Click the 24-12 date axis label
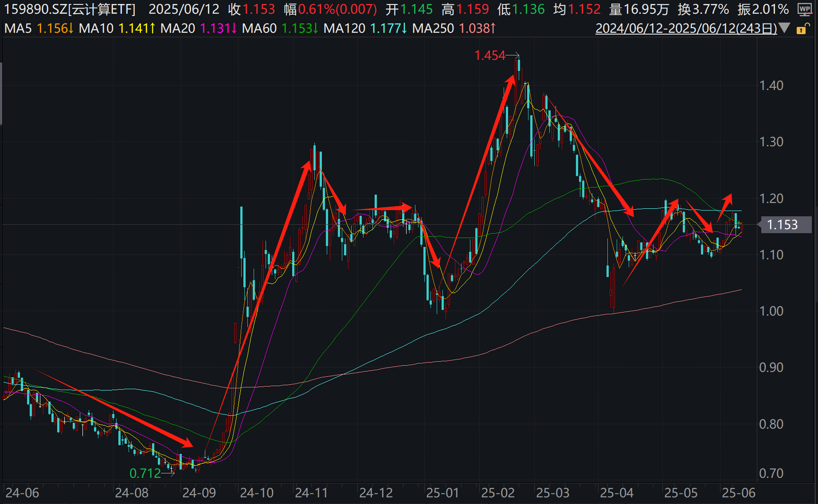The height and width of the screenshot is (504, 818). coord(376,493)
